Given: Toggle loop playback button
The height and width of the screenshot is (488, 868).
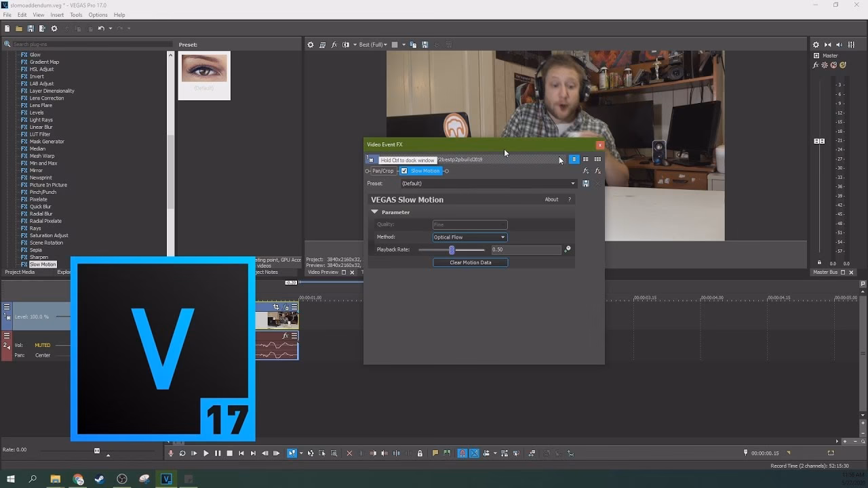Looking at the screenshot, I should (x=182, y=453).
